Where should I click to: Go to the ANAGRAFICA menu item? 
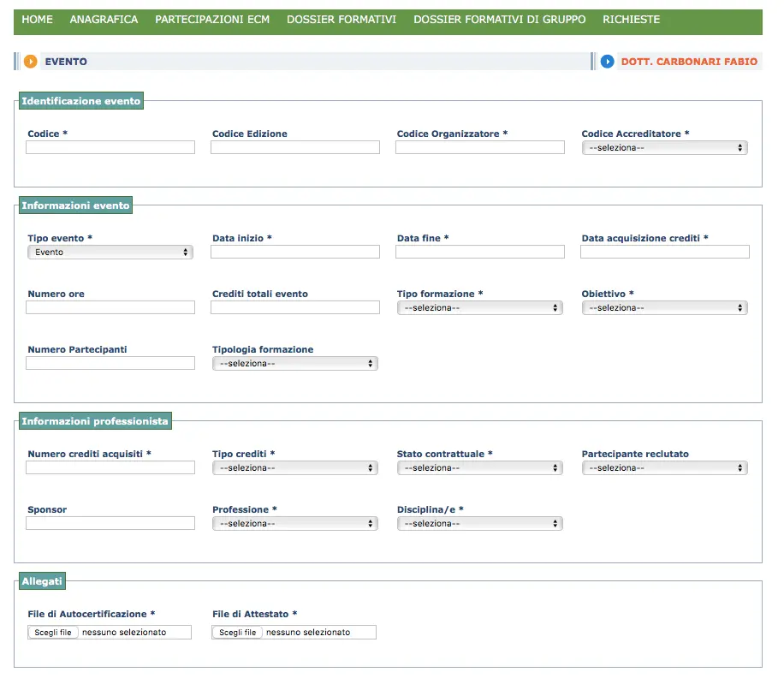tap(104, 20)
